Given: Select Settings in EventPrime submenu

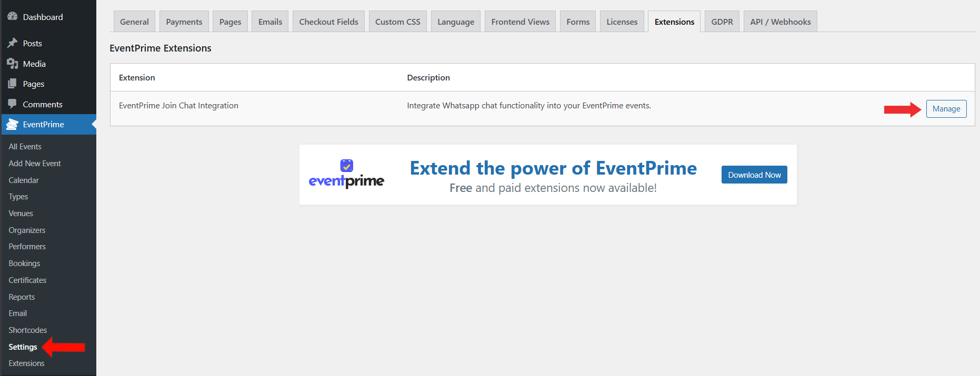Looking at the screenshot, I should coord(23,347).
